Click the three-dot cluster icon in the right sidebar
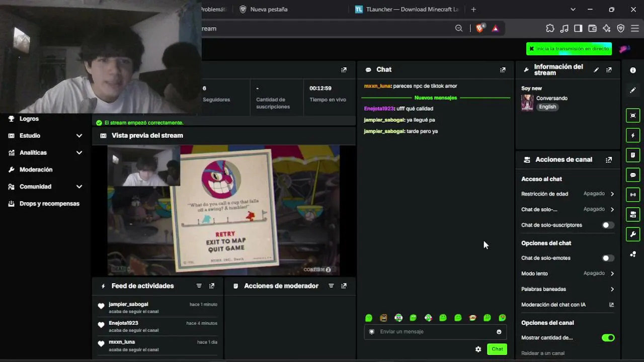 pyautogui.click(x=633, y=254)
